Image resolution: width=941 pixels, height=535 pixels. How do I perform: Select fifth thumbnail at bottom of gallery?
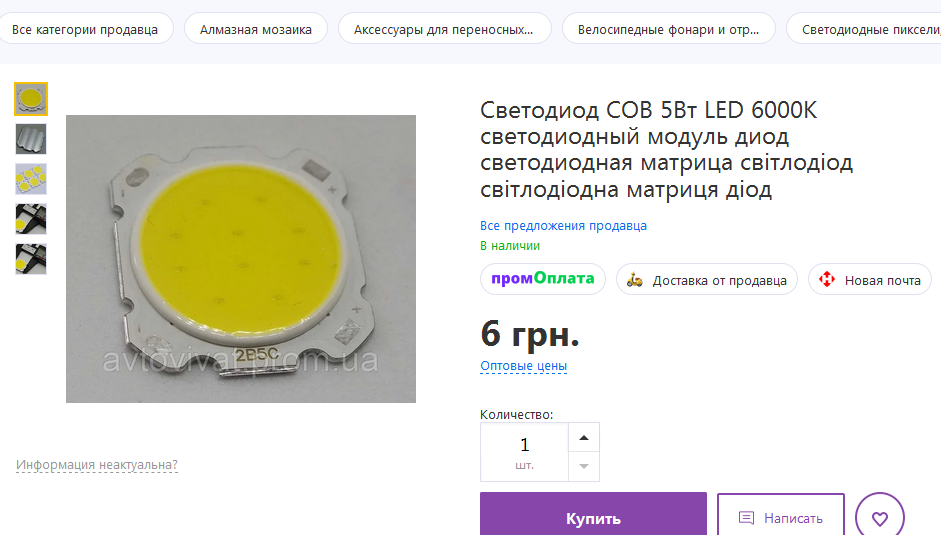(31, 259)
